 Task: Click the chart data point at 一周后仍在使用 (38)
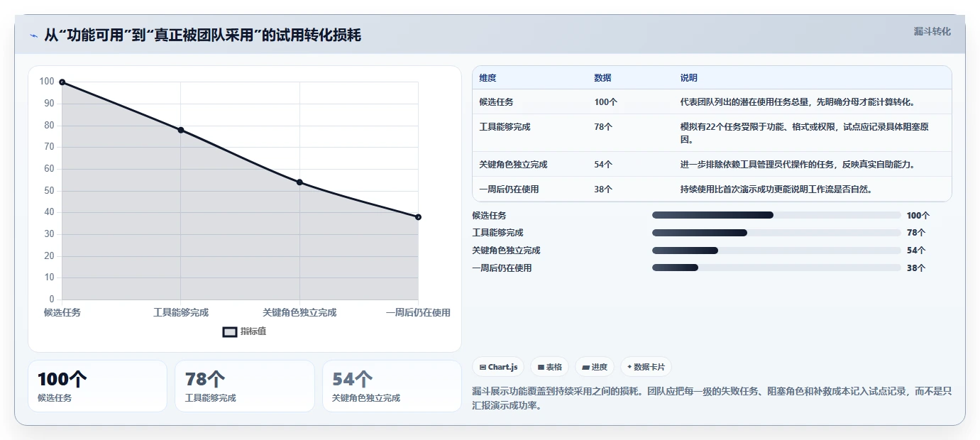[418, 217]
